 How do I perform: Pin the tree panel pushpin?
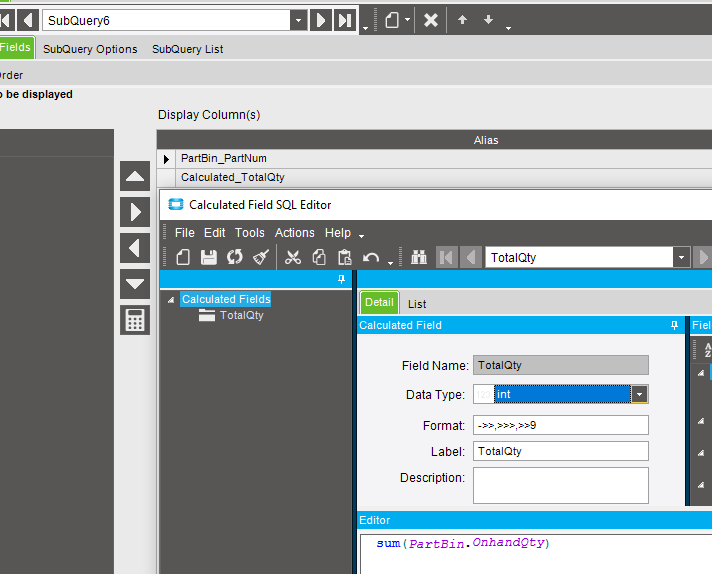coord(341,279)
